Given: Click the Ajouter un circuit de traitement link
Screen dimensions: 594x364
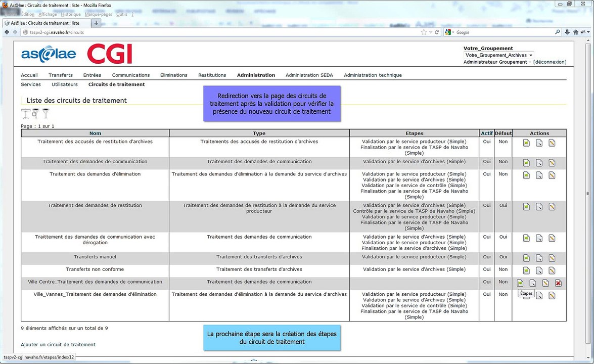Looking at the screenshot, I should (x=58, y=344).
